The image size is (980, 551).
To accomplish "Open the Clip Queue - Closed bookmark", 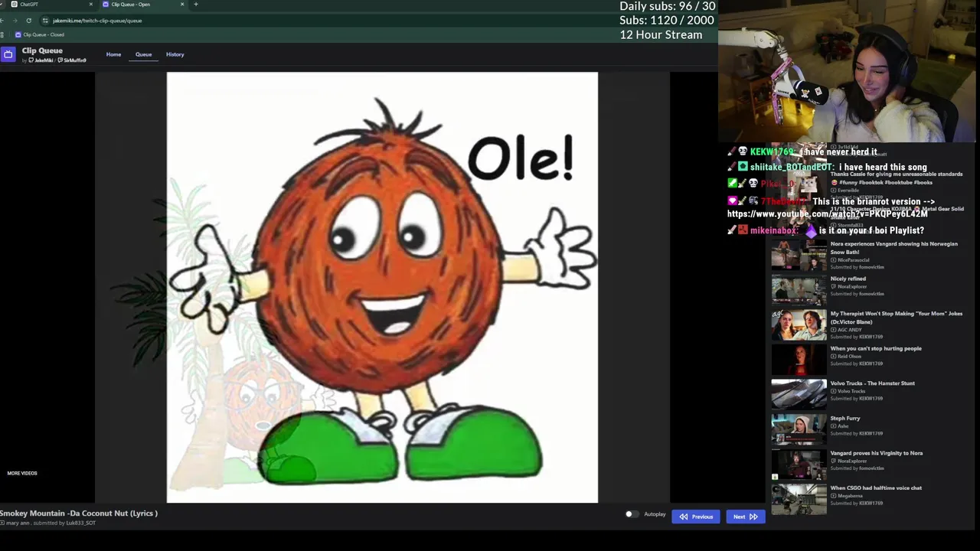I will [x=39, y=34].
